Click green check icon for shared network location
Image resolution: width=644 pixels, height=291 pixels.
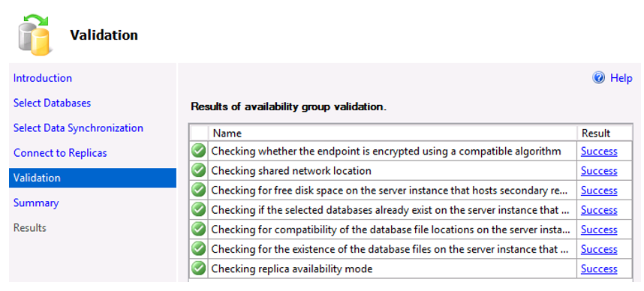198,170
